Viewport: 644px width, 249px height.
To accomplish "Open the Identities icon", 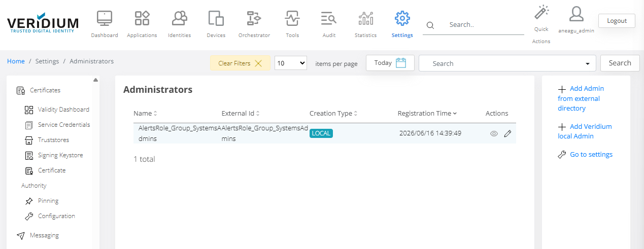I will pyautogui.click(x=179, y=18).
